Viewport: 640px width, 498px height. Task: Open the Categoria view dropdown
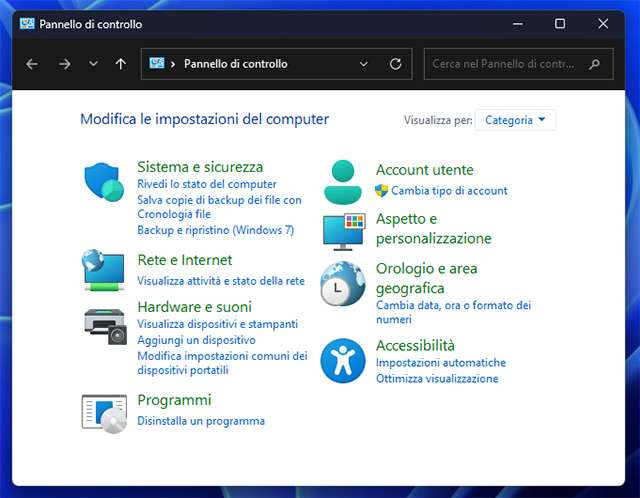pyautogui.click(x=515, y=120)
